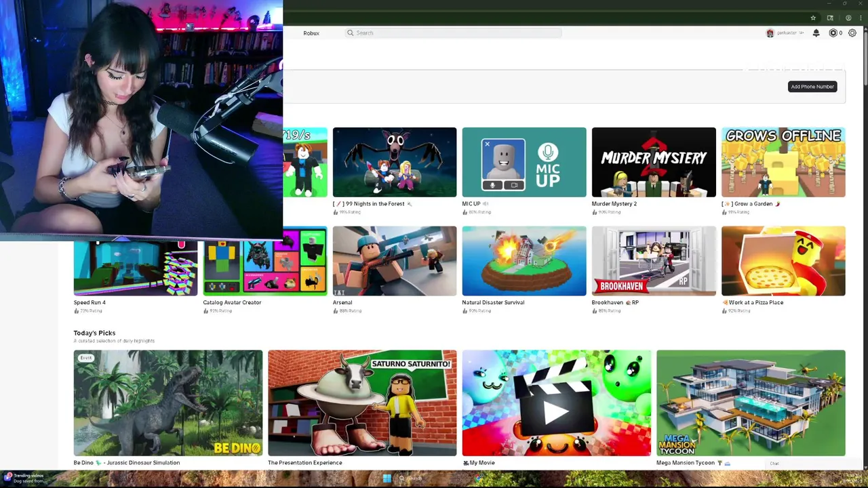Click the user avatar icon in the header

click(770, 33)
